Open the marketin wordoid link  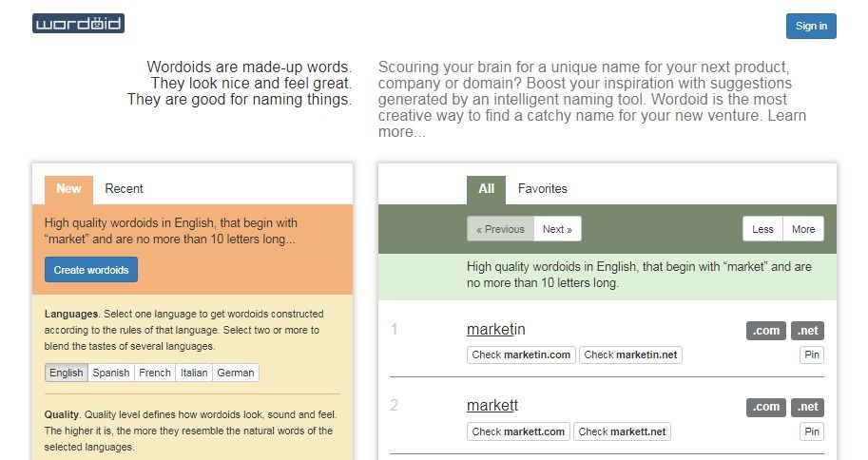tap(495, 330)
